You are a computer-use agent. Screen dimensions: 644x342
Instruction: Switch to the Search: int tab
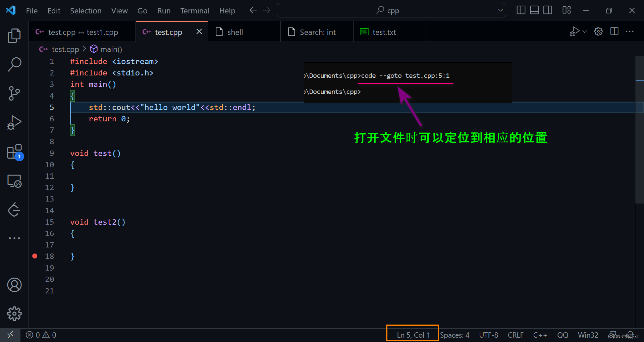[317, 32]
